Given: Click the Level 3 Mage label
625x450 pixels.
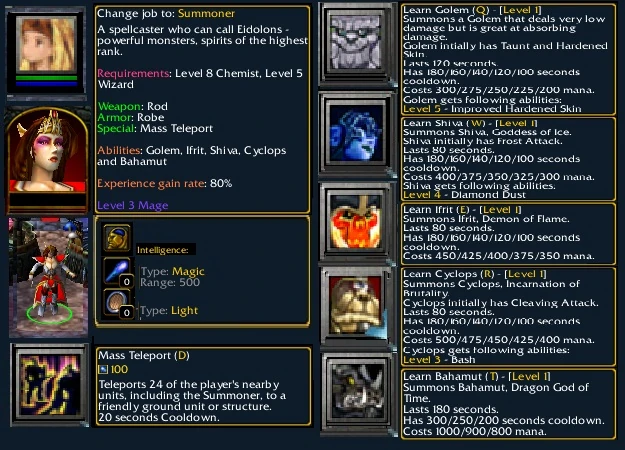Looking at the screenshot, I should 133,205.
